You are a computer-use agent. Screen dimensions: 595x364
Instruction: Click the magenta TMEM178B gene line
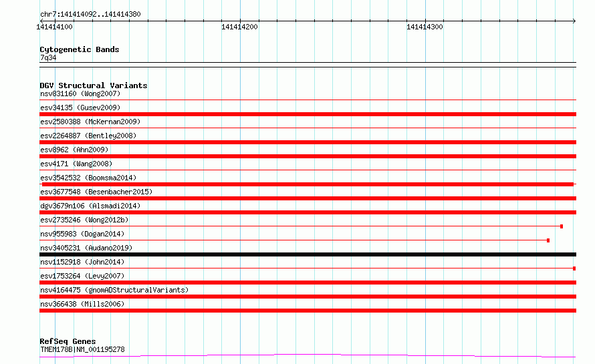(308, 356)
